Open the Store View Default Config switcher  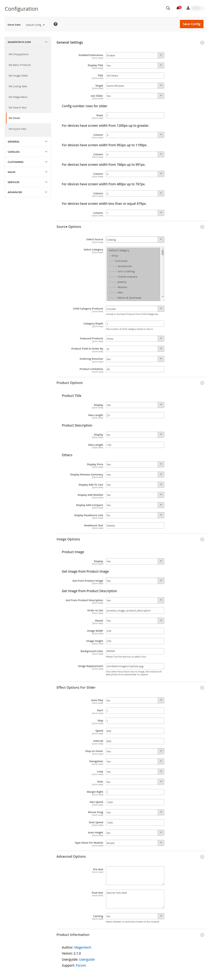point(35,25)
